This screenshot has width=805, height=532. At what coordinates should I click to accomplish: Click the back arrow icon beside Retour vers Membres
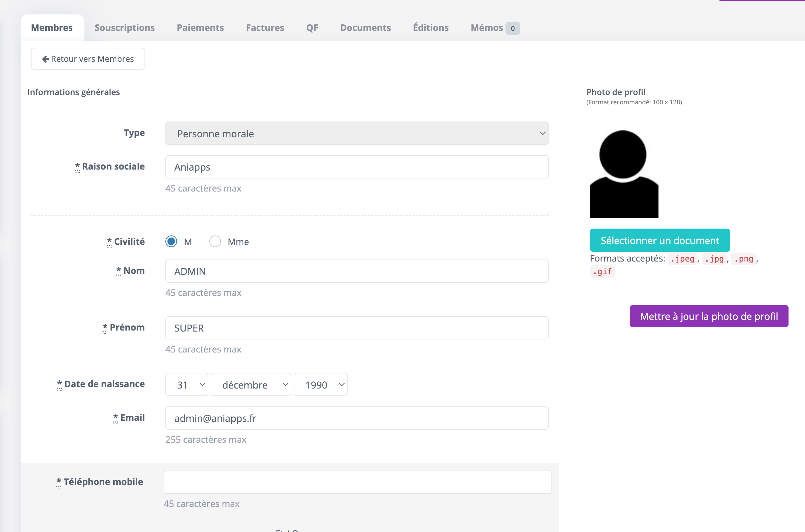point(45,59)
